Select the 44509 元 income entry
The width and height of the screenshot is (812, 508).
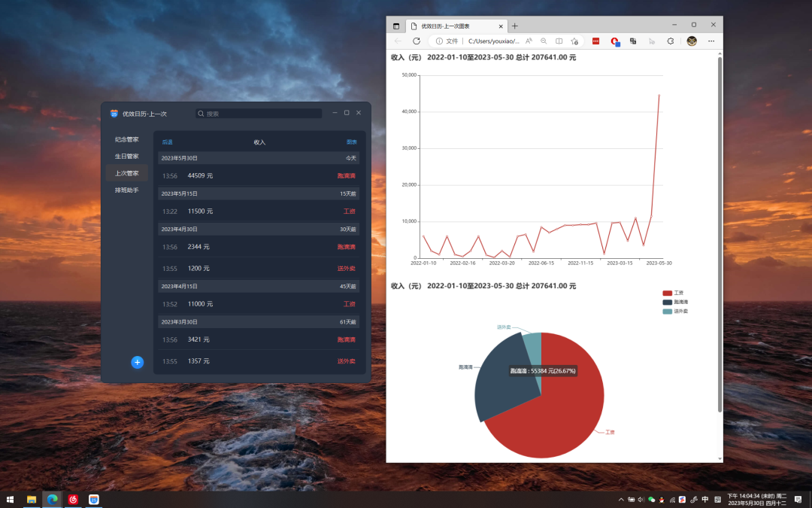point(259,175)
